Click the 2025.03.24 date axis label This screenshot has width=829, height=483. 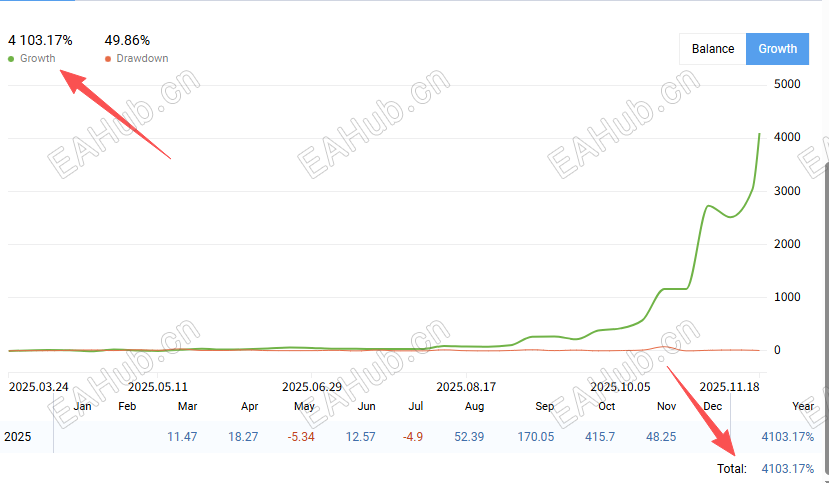[38, 386]
